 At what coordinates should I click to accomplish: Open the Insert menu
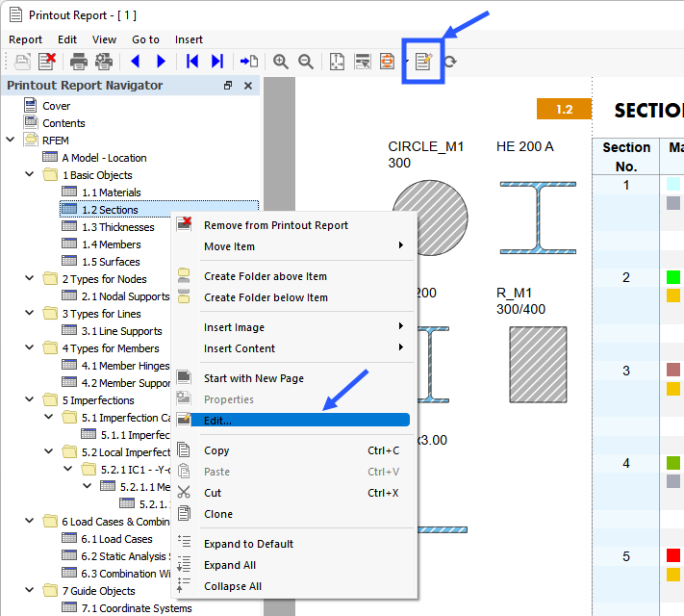pos(189,39)
